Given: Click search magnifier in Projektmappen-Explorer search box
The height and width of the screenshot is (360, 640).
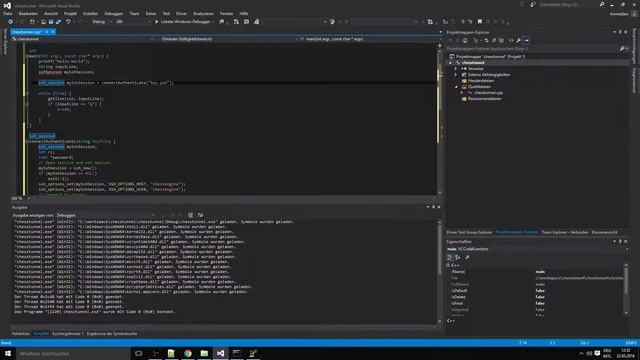Looking at the screenshot, I should tap(622, 49).
